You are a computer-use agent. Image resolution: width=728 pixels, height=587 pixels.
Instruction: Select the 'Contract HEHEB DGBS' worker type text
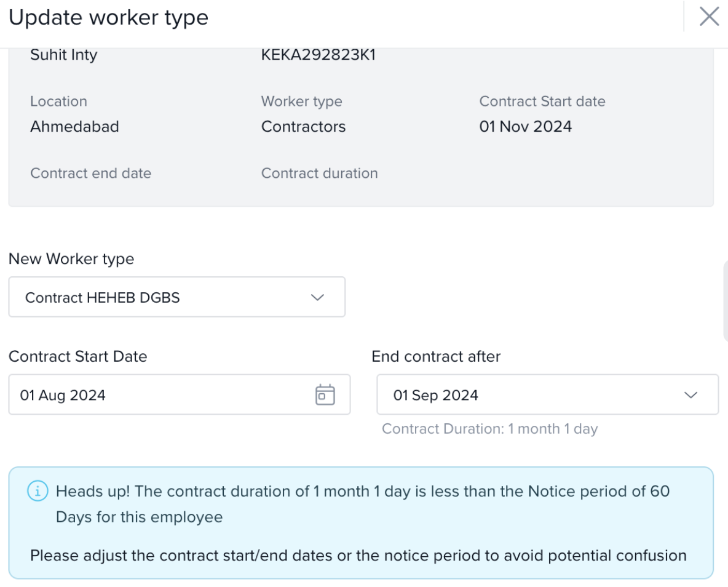tap(103, 298)
